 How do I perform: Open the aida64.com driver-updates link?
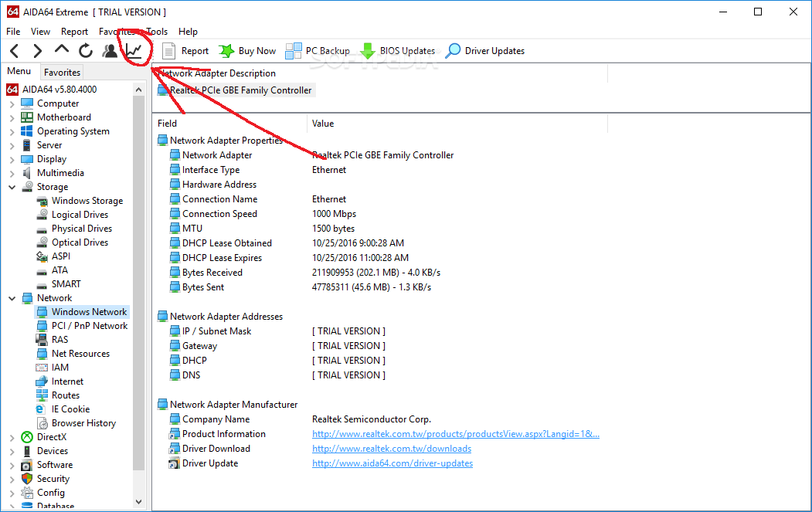[392, 464]
